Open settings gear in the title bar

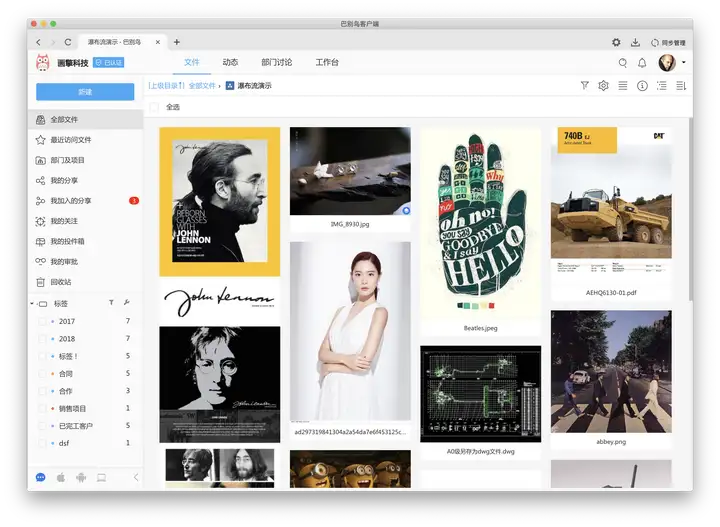click(x=616, y=42)
